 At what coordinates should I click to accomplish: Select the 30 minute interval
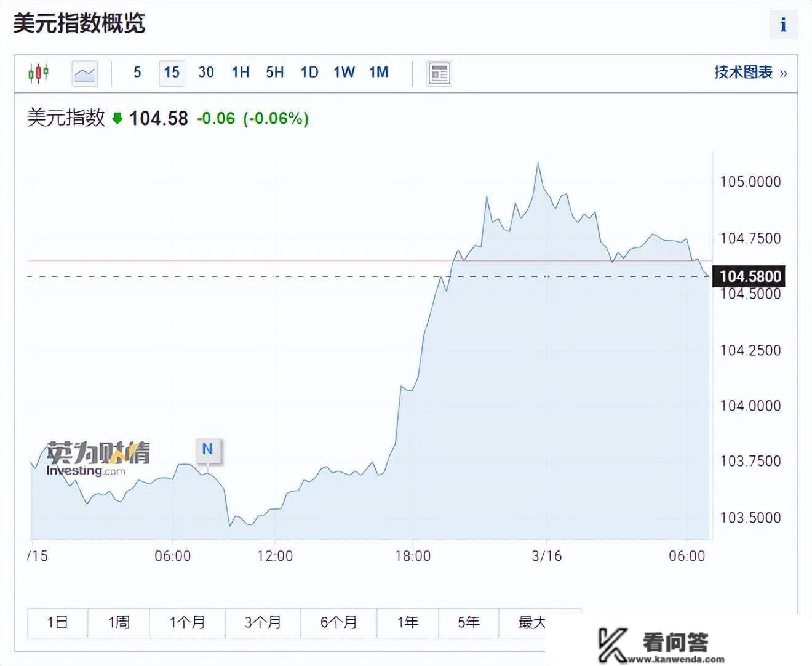click(x=206, y=73)
